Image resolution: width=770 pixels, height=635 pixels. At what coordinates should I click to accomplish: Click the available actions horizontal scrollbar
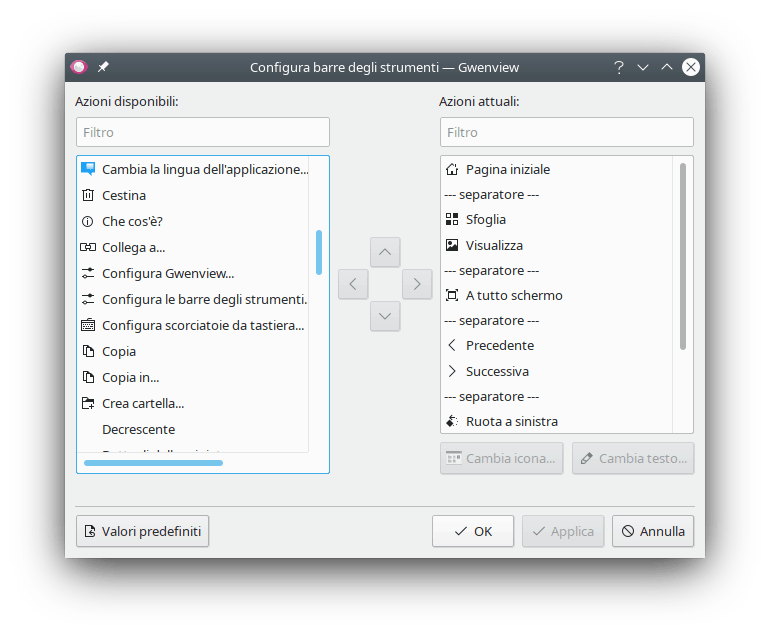point(154,462)
